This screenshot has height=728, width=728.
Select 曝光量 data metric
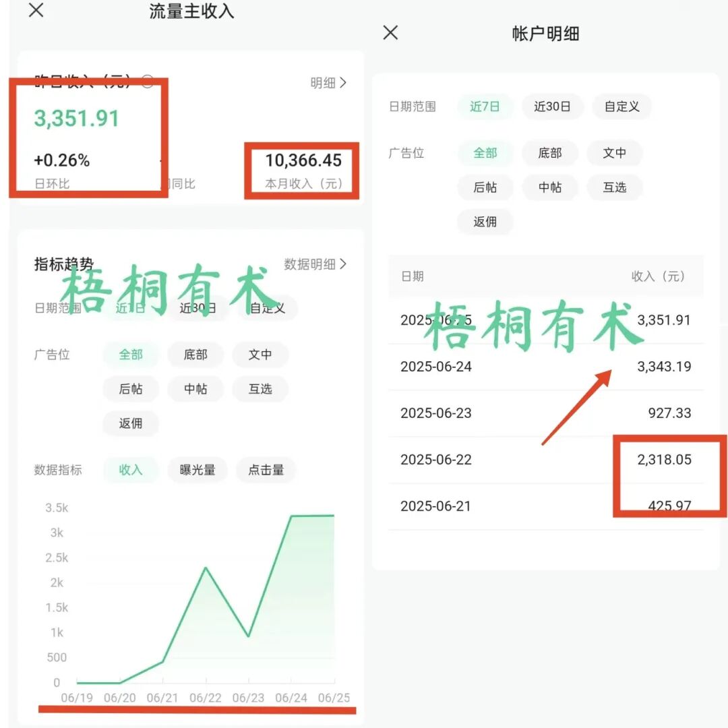tap(198, 470)
